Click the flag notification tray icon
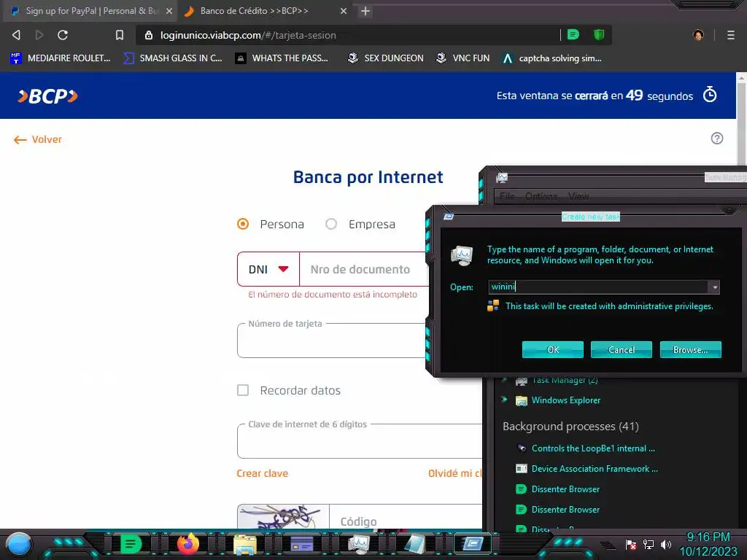 pos(631,544)
